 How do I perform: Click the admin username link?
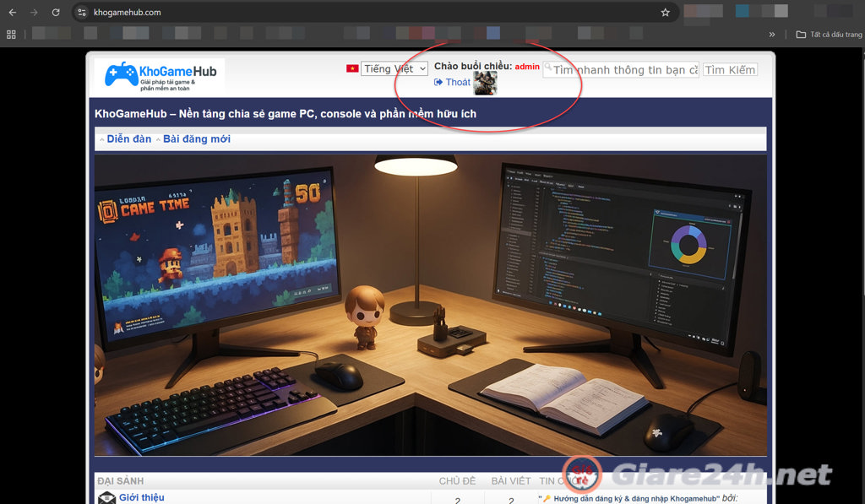click(x=527, y=67)
